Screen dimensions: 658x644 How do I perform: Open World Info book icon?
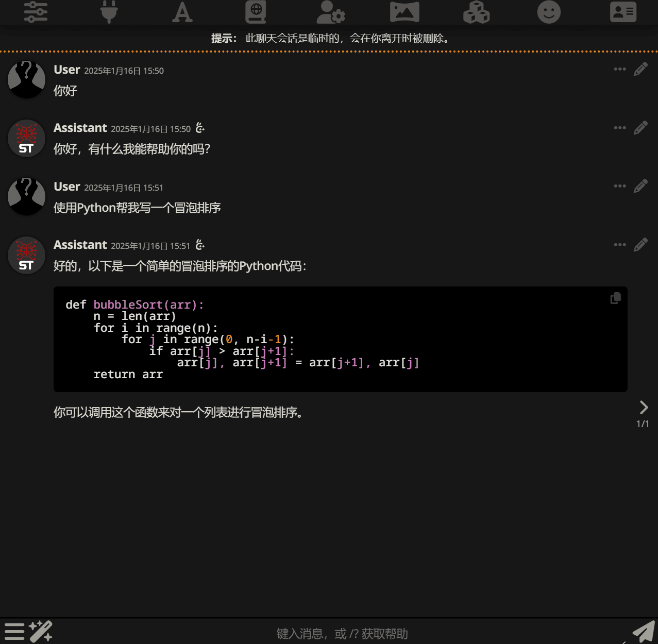pos(256,12)
